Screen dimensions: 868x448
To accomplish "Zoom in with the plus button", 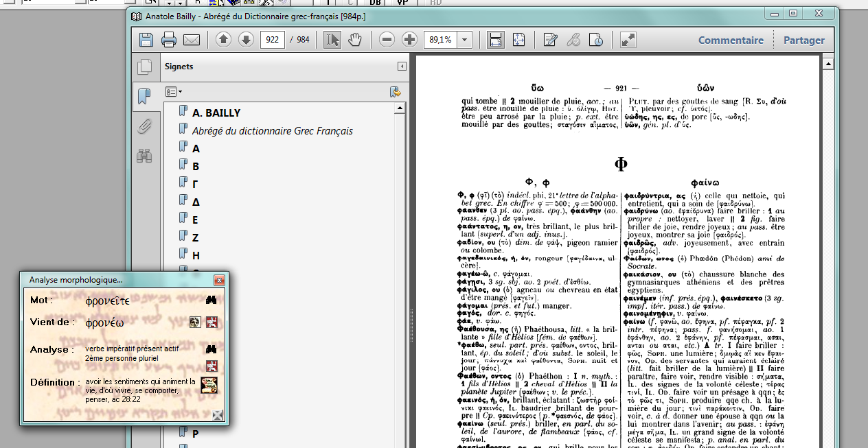I will (409, 40).
